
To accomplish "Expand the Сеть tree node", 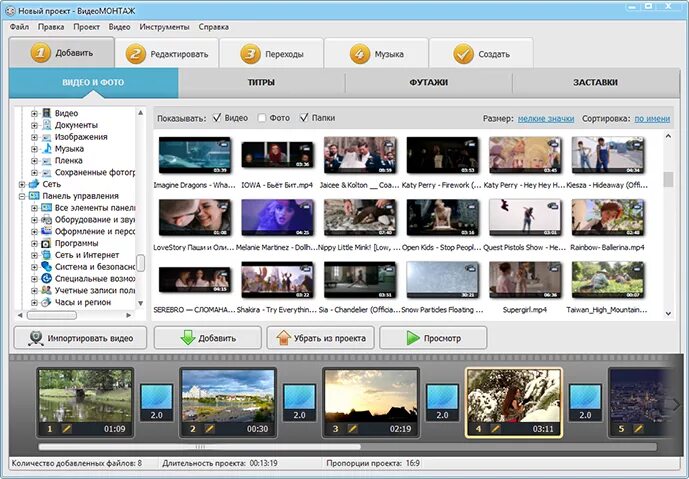I will (22, 184).
